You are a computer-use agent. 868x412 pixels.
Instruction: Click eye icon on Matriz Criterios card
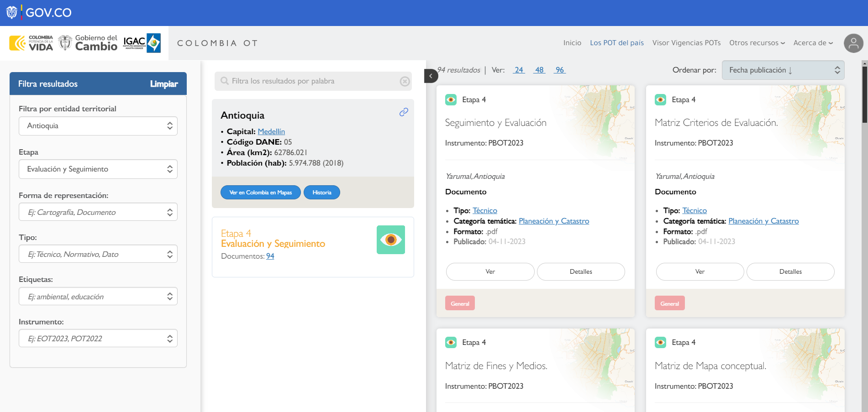tap(660, 99)
